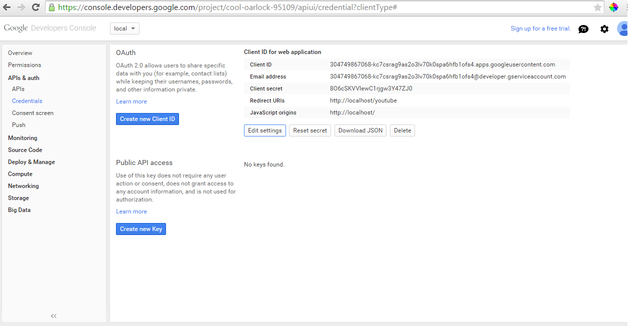The height and width of the screenshot is (326, 644).
Task: Click the Client ID value text
Action: (x=442, y=64)
